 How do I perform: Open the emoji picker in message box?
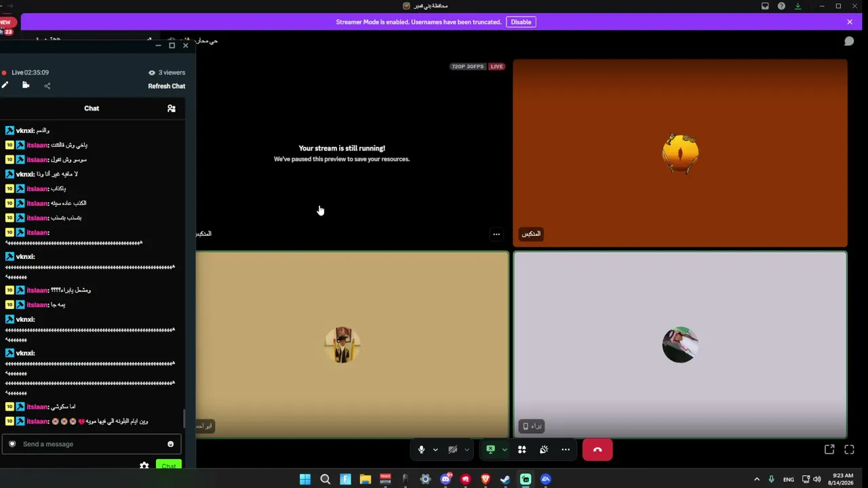[x=170, y=444]
